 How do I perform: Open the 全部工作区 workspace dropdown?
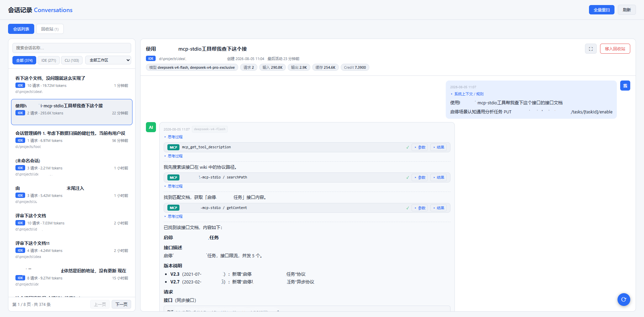pos(108,60)
